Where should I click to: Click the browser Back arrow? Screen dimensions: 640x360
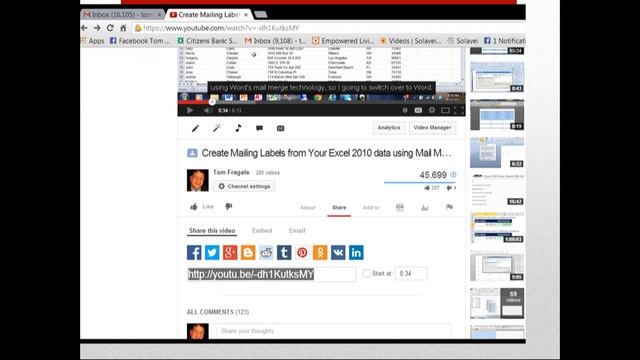click(84, 28)
